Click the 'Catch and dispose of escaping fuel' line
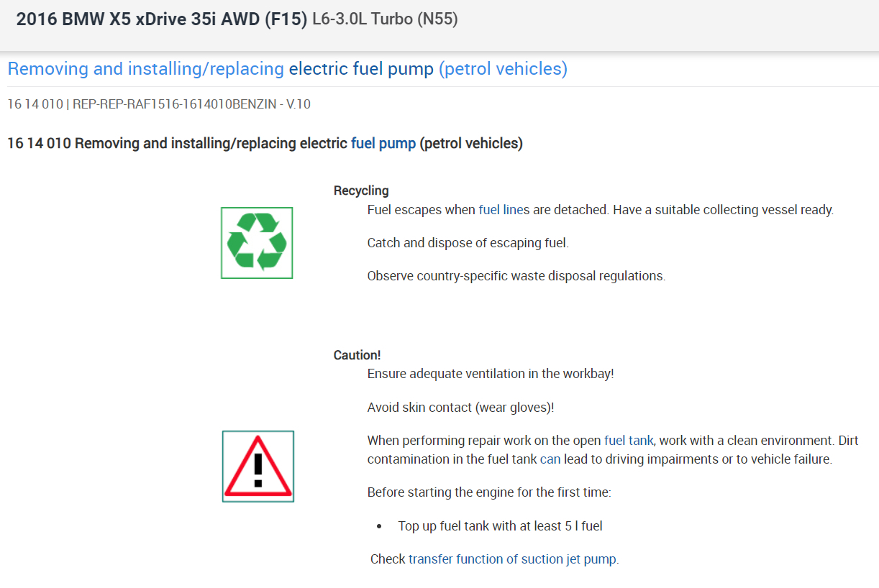The height and width of the screenshot is (588, 879). 468,243
